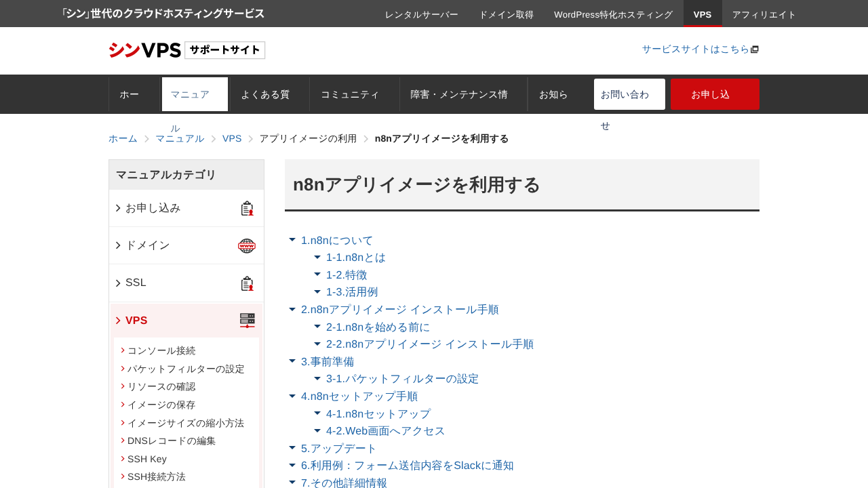The image size is (868, 488).
Task: Click the ドメイン globe www icon
Action: click(x=247, y=245)
